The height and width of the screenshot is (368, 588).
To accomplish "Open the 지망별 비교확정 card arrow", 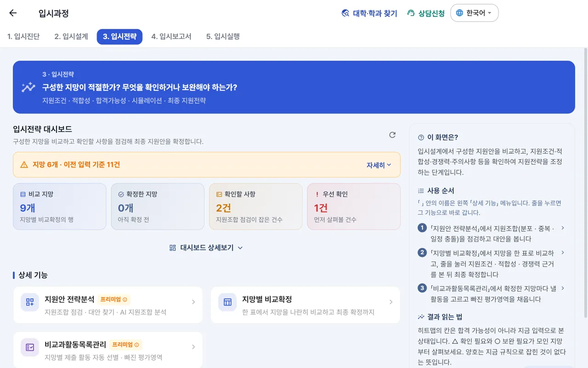I will pos(391,302).
